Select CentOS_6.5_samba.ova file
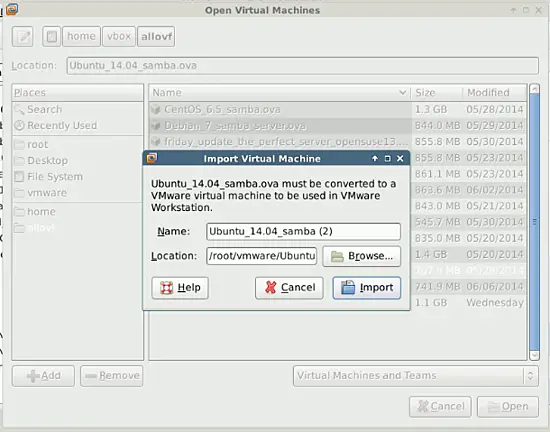The height and width of the screenshot is (432, 550). click(x=222, y=109)
